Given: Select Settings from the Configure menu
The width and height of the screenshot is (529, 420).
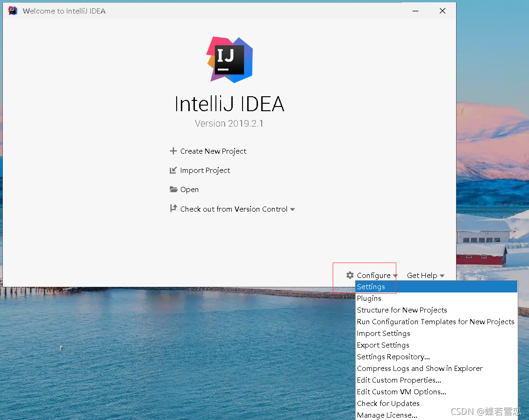Looking at the screenshot, I should pyautogui.click(x=436, y=287).
